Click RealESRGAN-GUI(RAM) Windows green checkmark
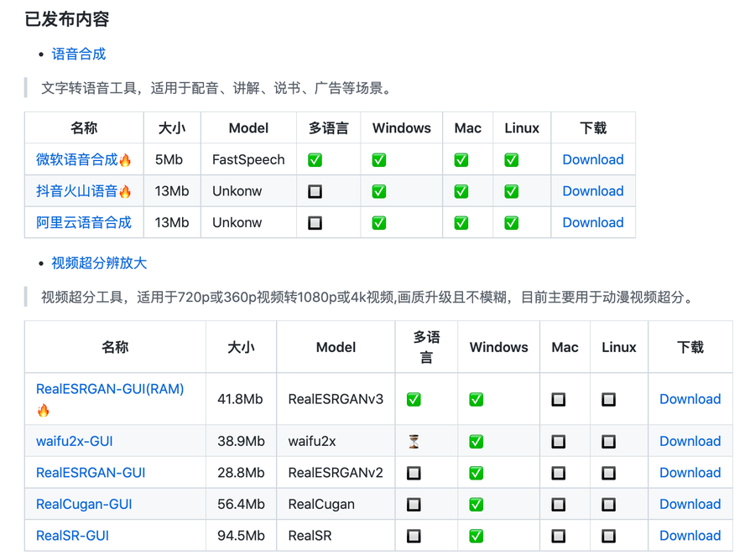The width and height of the screenshot is (755, 560). [476, 399]
